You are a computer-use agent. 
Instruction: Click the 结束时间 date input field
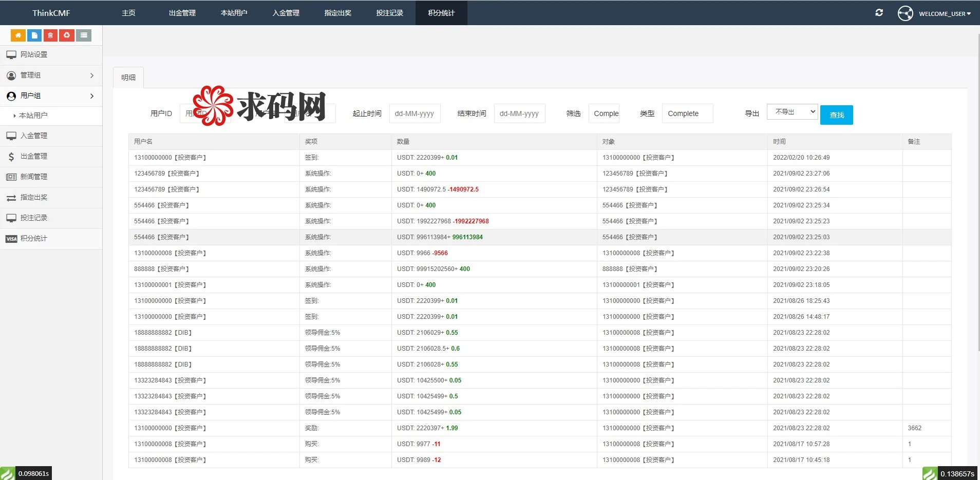tap(519, 113)
